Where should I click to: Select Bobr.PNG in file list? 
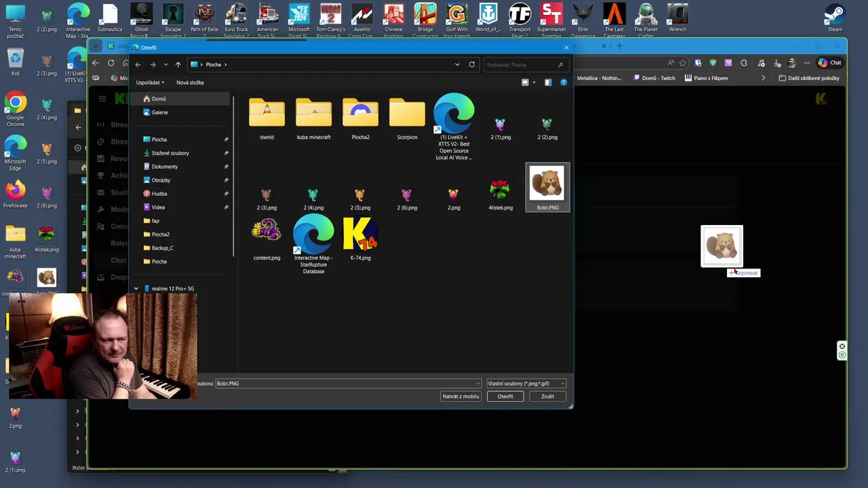tap(547, 187)
